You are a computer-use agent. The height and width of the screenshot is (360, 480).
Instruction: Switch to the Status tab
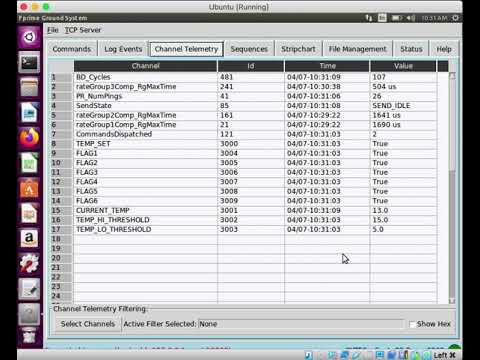coord(411,49)
